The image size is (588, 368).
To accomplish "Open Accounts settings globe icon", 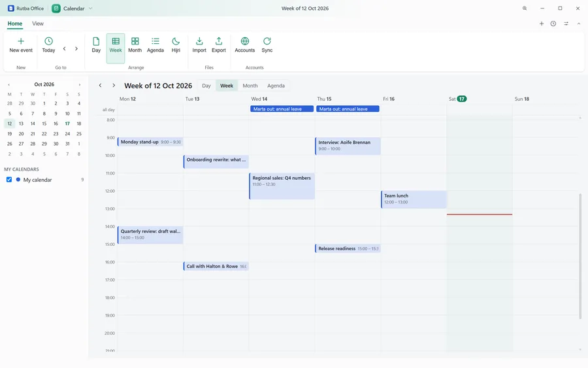I will [x=245, y=45].
